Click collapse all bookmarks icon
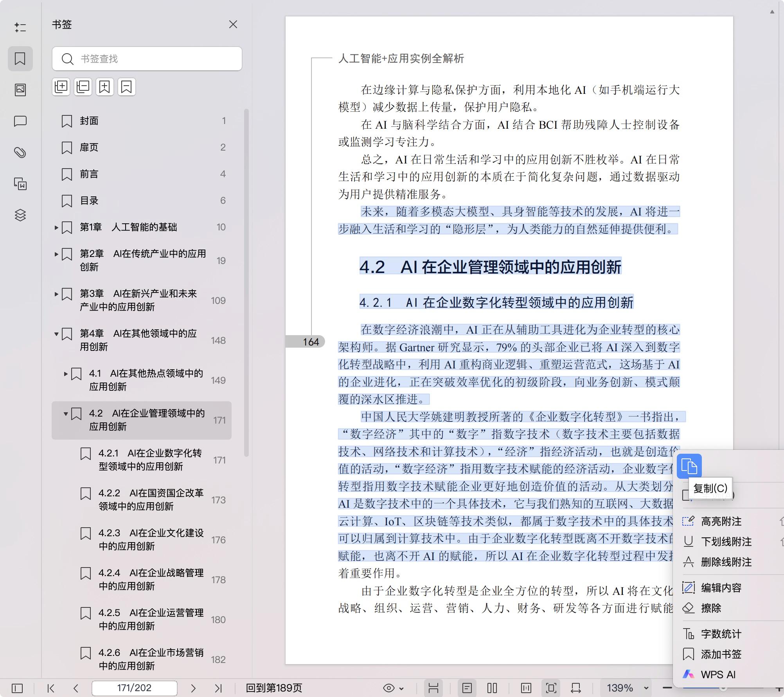Image resolution: width=784 pixels, height=697 pixels. (83, 87)
